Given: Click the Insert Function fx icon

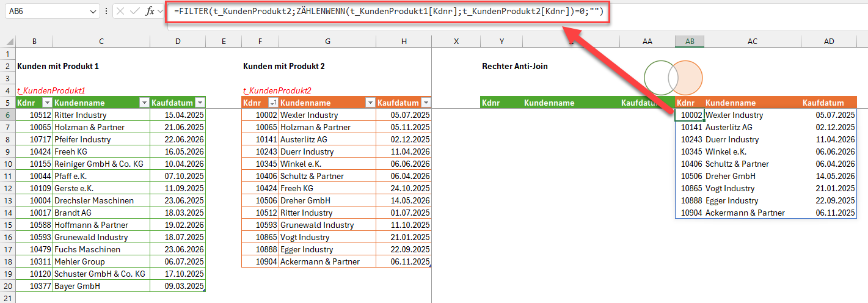Looking at the screenshot, I should (x=150, y=11).
